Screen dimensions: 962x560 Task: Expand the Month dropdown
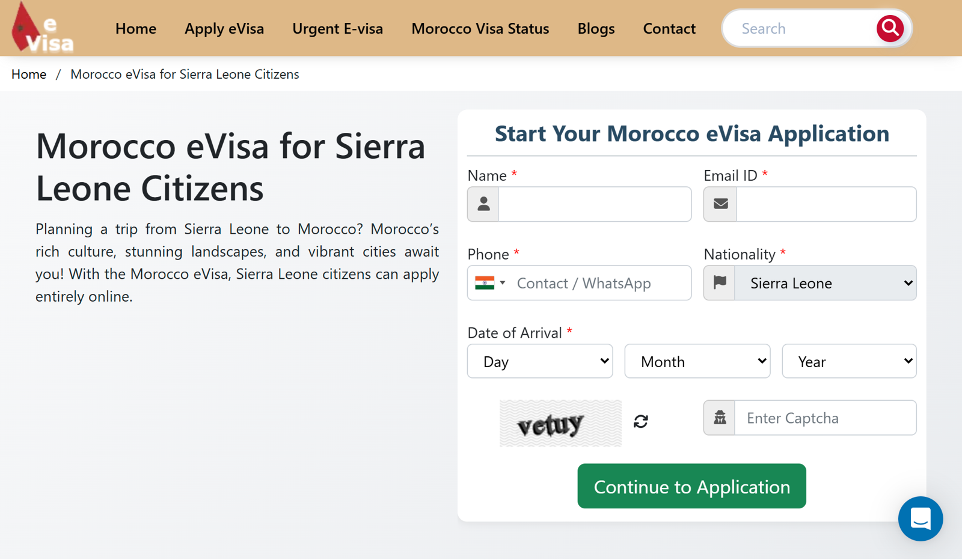[697, 361]
